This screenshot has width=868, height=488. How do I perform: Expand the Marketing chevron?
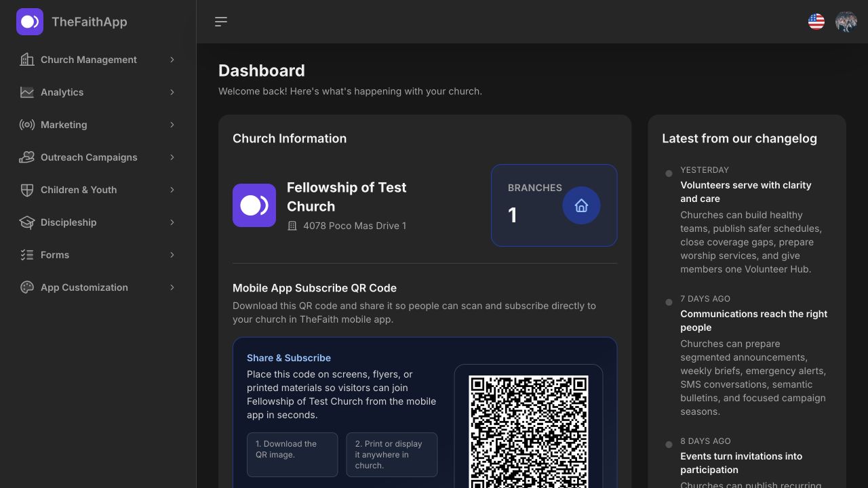coord(172,125)
